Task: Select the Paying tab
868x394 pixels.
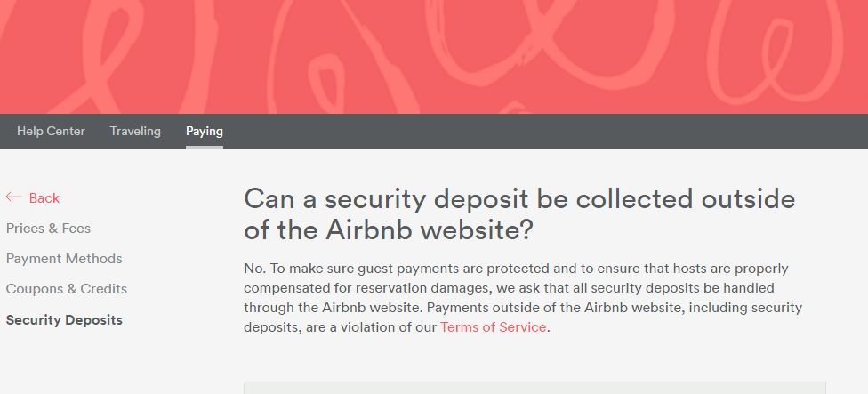Action: [205, 131]
